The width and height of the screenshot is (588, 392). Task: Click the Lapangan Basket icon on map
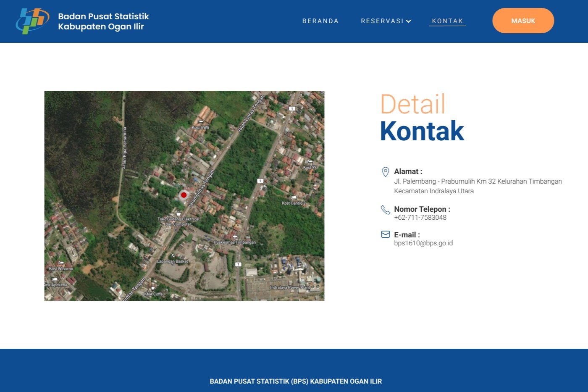[x=172, y=255]
